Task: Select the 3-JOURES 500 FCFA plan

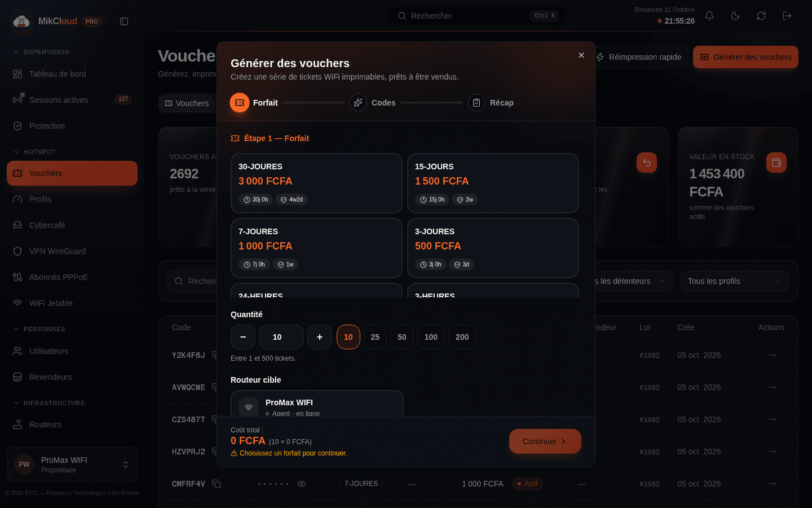Action: [493, 248]
